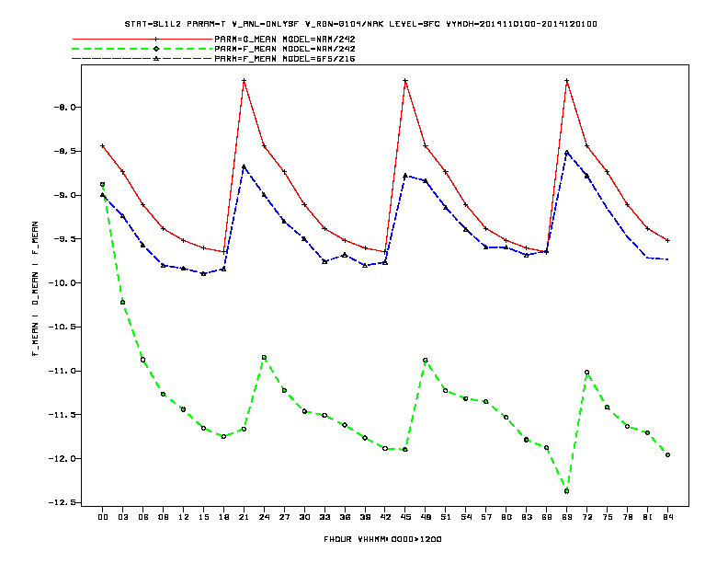728x563 pixels.
Task: Click the x-axis tick label 54
Action: [x=466, y=517]
